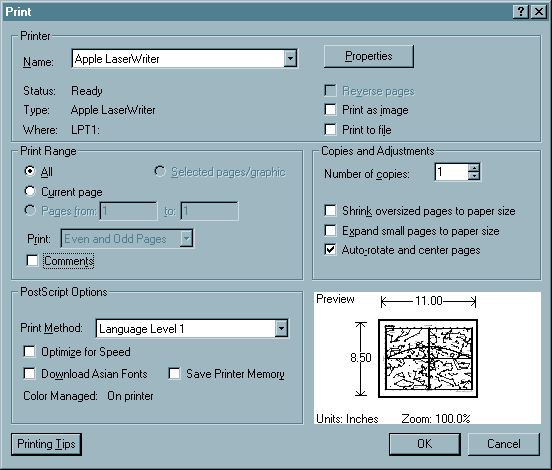Close the Print dialog window
Image resolution: width=552 pixels, height=470 pixels.
tap(539, 12)
